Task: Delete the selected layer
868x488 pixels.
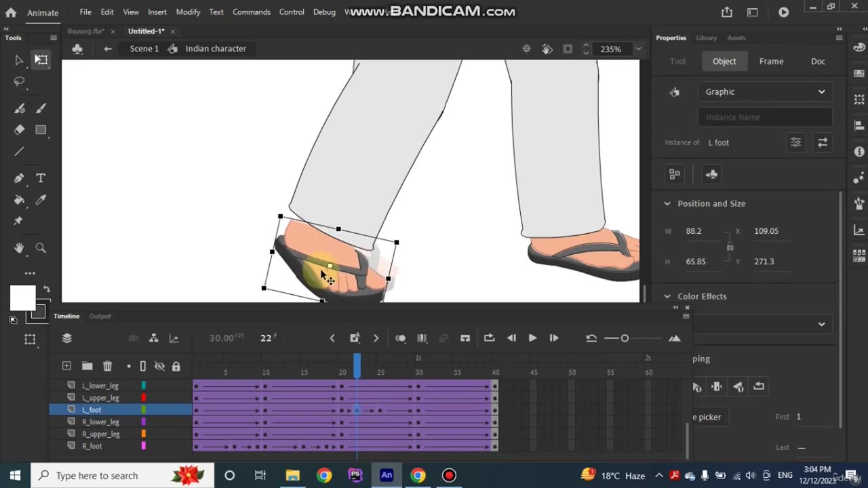Action: (x=107, y=366)
